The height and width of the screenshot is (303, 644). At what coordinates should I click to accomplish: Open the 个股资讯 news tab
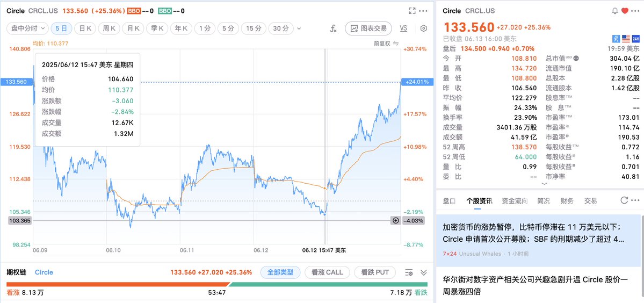pos(479,201)
